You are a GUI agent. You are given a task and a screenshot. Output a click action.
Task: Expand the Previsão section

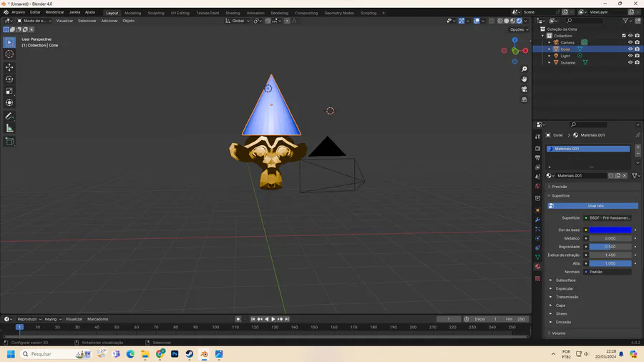click(x=559, y=187)
